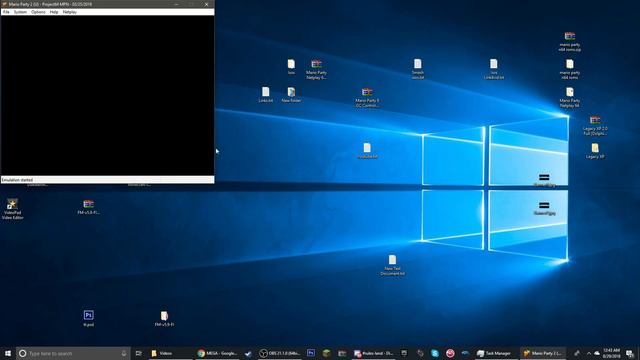Open the Options menu in Project64
640x360 pixels.
[38, 12]
